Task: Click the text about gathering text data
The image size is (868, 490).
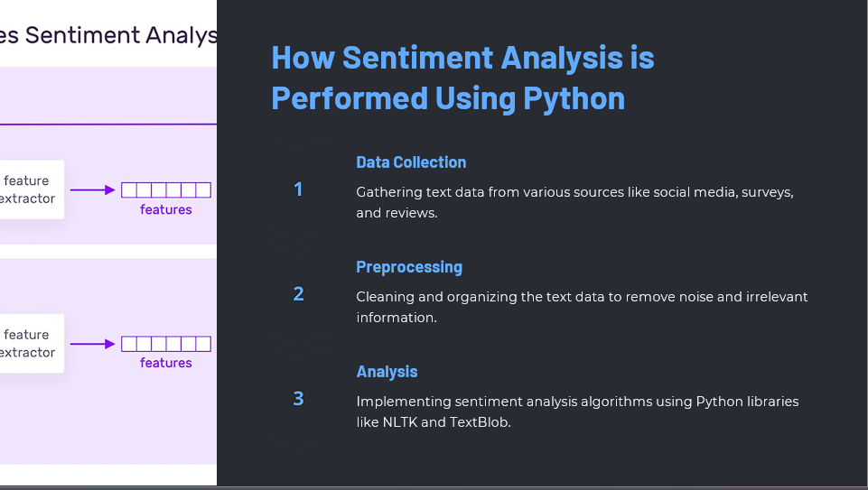Action: pyautogui.click(x=574, y=202)
